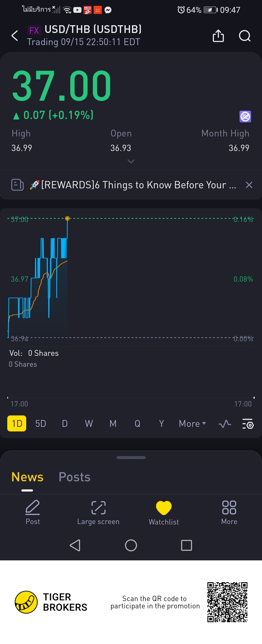Tap the sheet drag handle above News
262x644 pixels.
(x=131, y=458)
